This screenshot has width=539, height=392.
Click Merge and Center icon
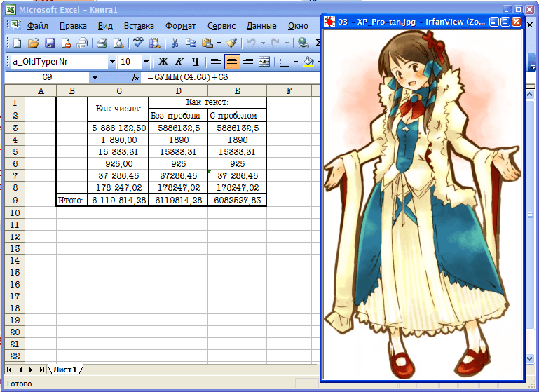264,62
